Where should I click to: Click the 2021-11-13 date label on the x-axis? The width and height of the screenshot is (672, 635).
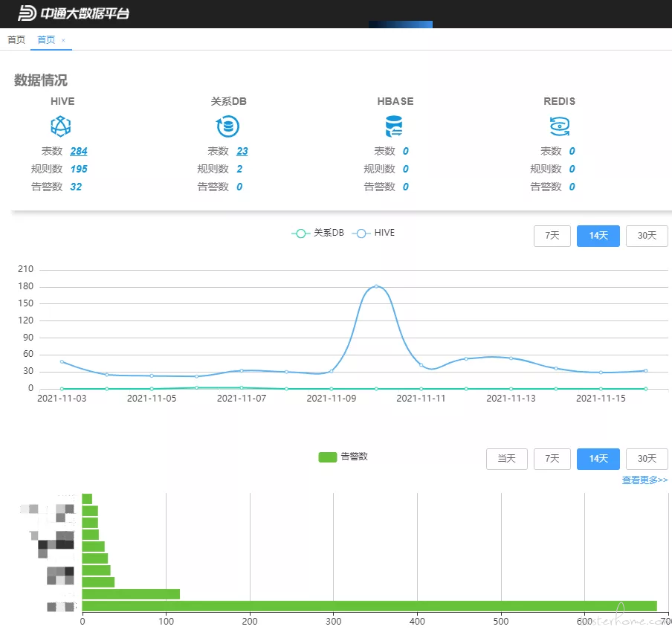point(511,399)
